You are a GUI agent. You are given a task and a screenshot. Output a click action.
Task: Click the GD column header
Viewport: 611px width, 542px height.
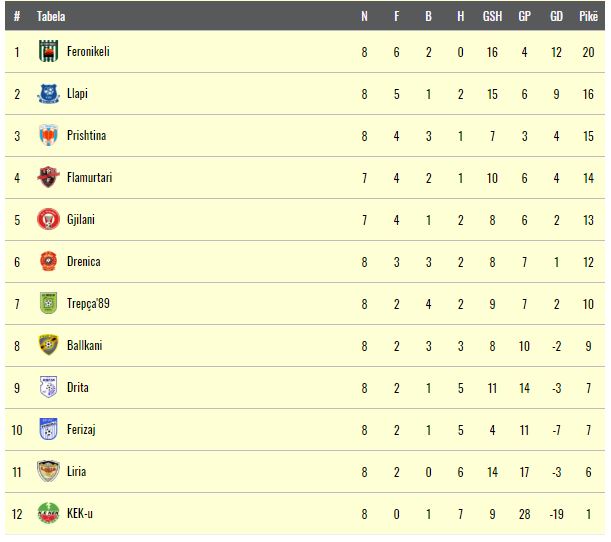click(x=556, y=16)
